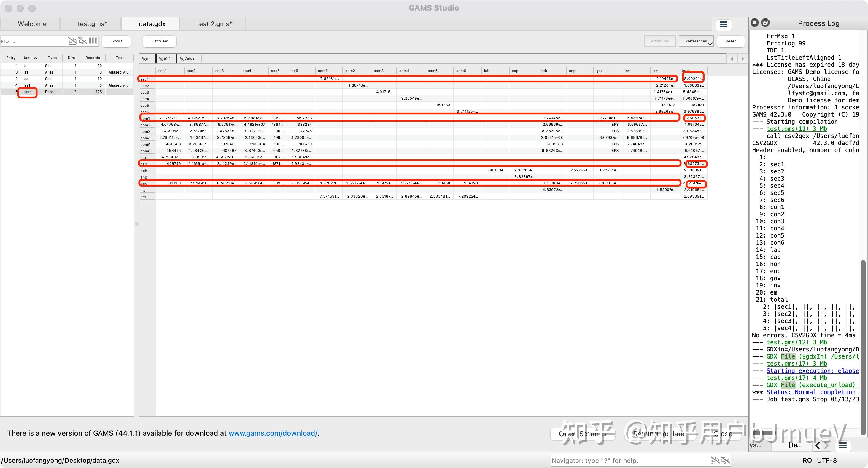868x468 pixels.
Task: Click the column selector icon in filter
Action: coord(93,41)
